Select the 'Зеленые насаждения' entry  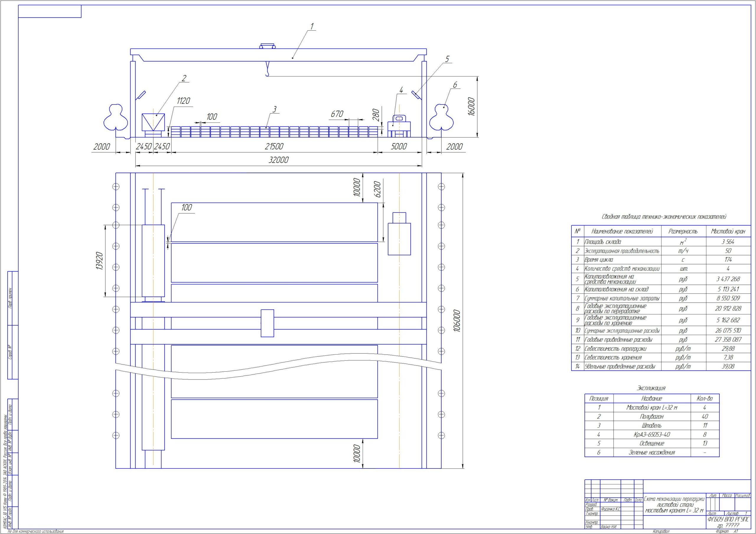[652, 452]
